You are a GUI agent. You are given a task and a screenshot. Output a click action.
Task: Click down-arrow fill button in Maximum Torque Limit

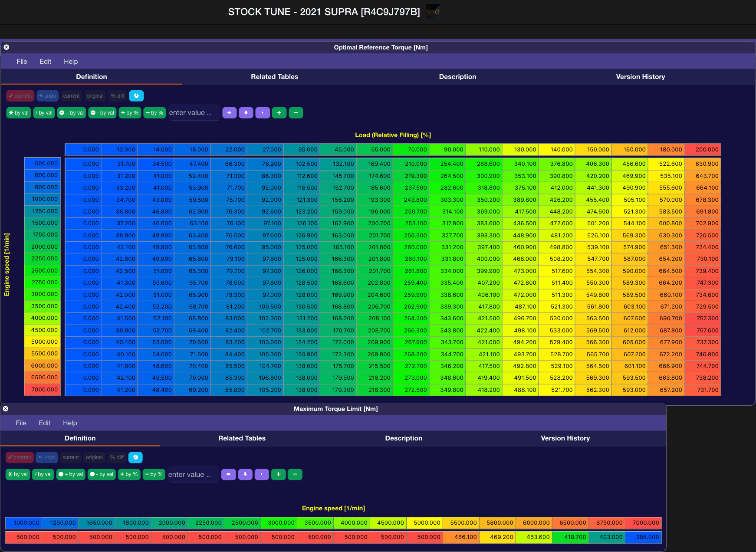[x=245, y=474]
